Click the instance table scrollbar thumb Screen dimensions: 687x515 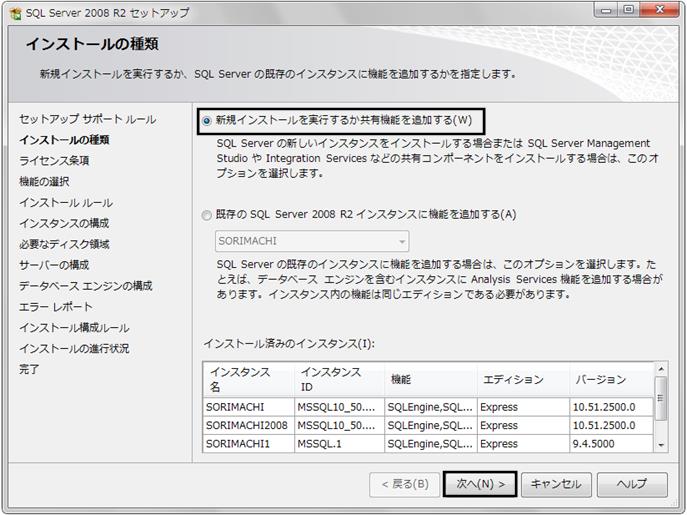661,398
